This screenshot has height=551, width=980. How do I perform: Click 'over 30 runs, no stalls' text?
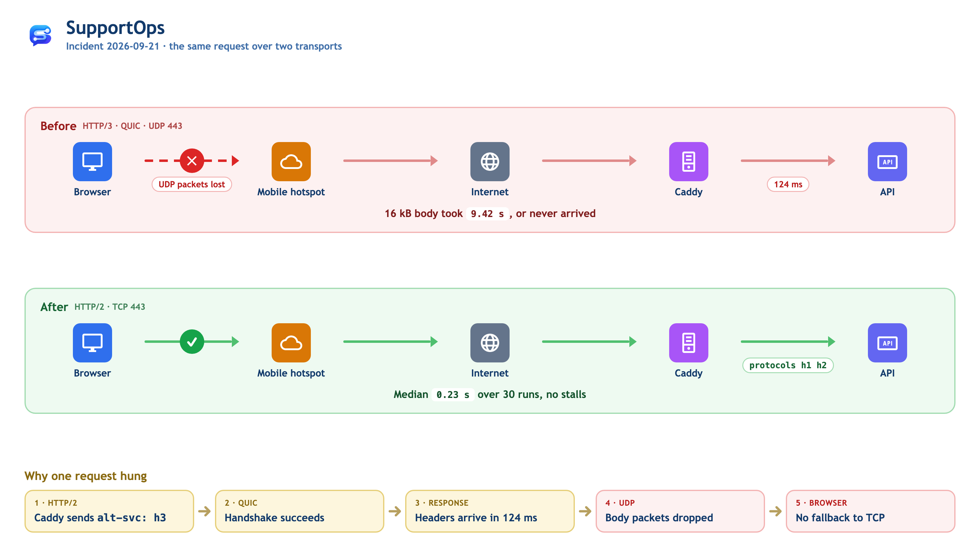(x=532, y=395)
